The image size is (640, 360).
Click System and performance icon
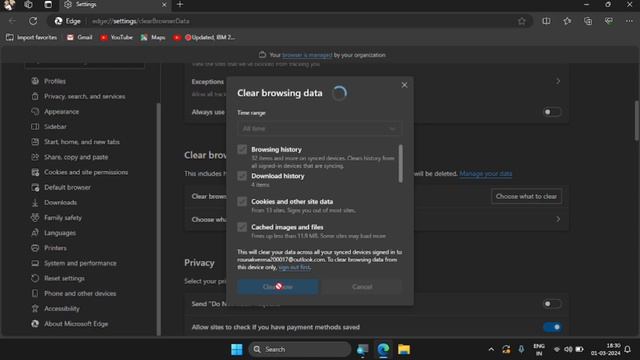[35, 263]
